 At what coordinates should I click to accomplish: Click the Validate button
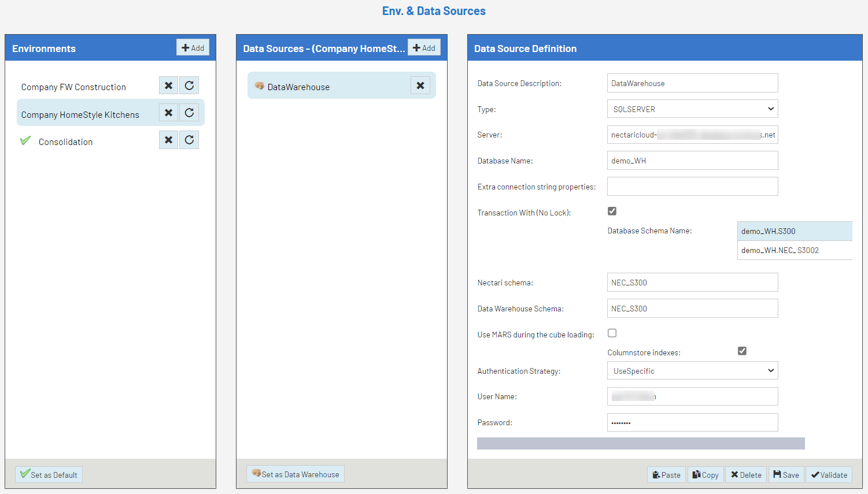829,475
